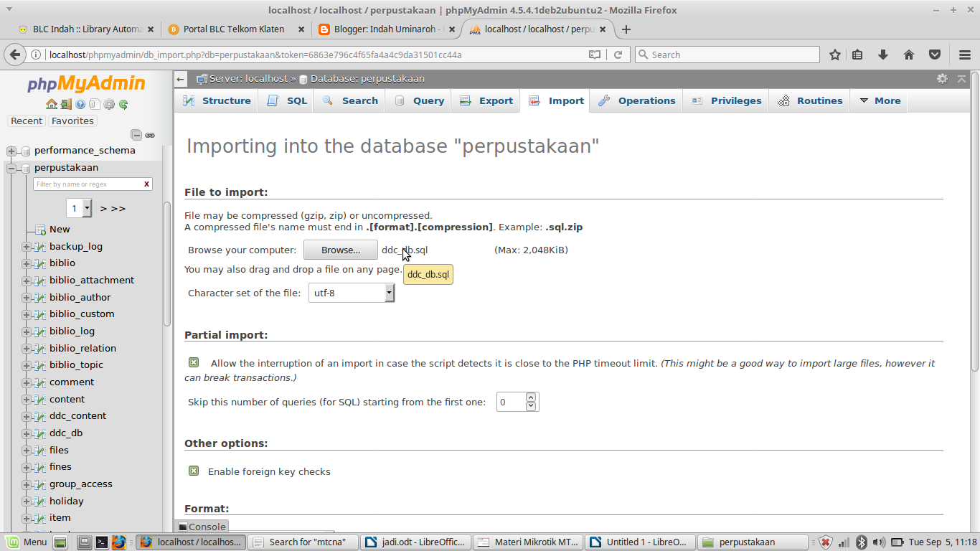Collapse the perpustakaan database node

tap(11, 168)
